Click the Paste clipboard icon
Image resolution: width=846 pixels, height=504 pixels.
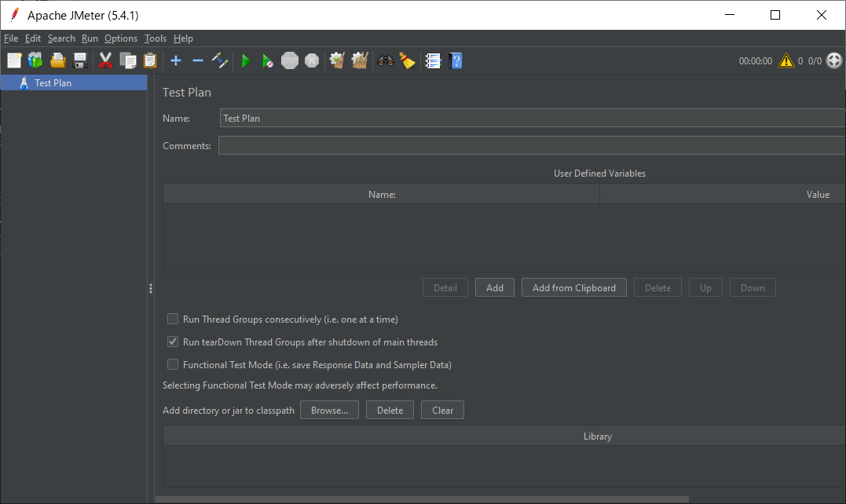(150, 61)
